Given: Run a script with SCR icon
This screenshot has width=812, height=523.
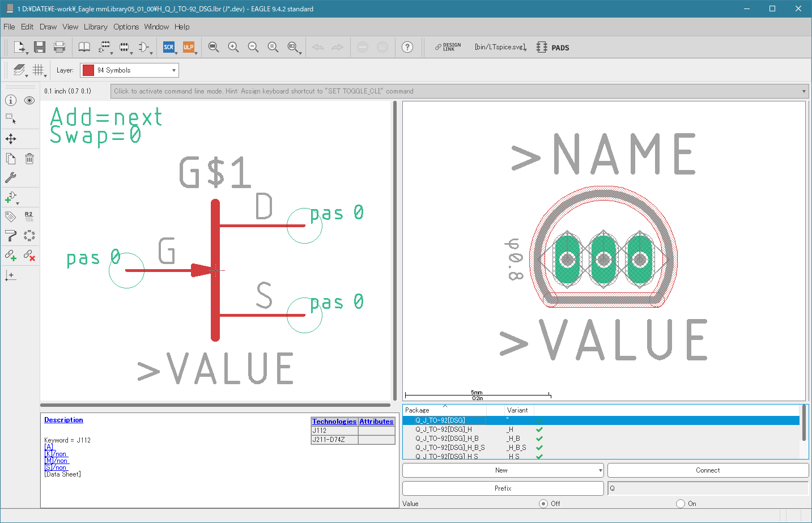Looking at the screenshot, I should [168, 47].
